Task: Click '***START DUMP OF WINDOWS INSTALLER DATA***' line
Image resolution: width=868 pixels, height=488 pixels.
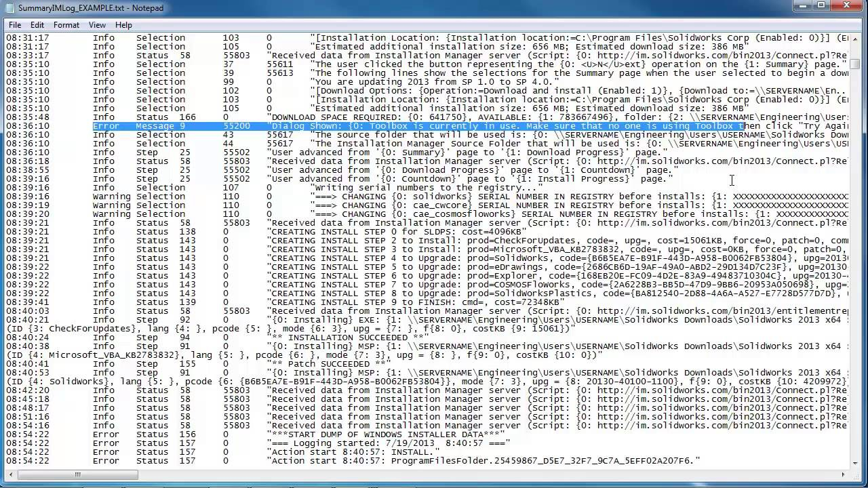Action: 386,434
